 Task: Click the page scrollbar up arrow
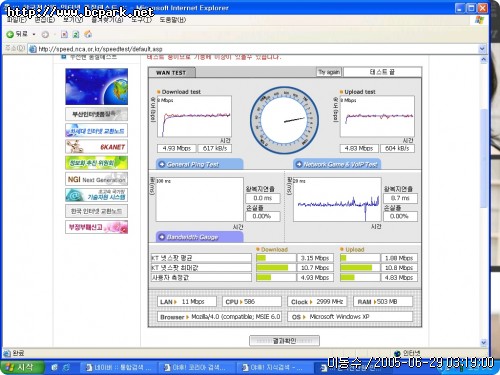pos(484,60)
